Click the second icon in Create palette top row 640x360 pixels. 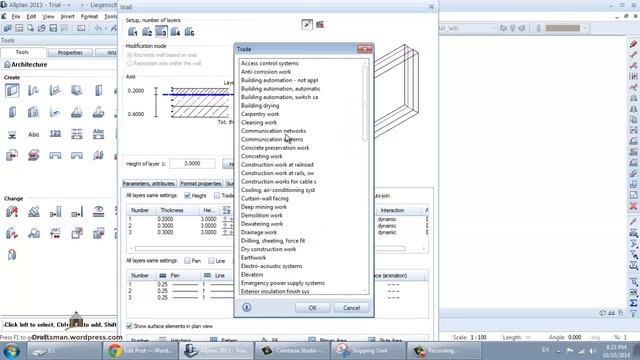33,90
